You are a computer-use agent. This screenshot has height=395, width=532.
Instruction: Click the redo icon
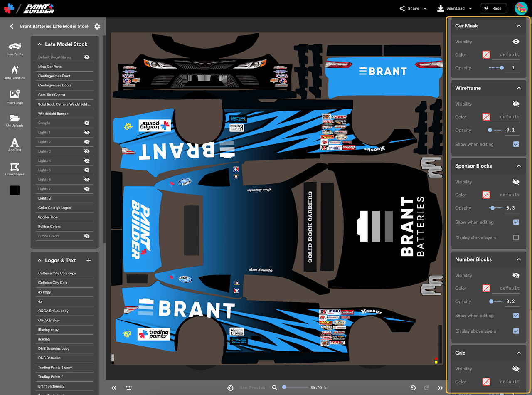pos(426,388)
